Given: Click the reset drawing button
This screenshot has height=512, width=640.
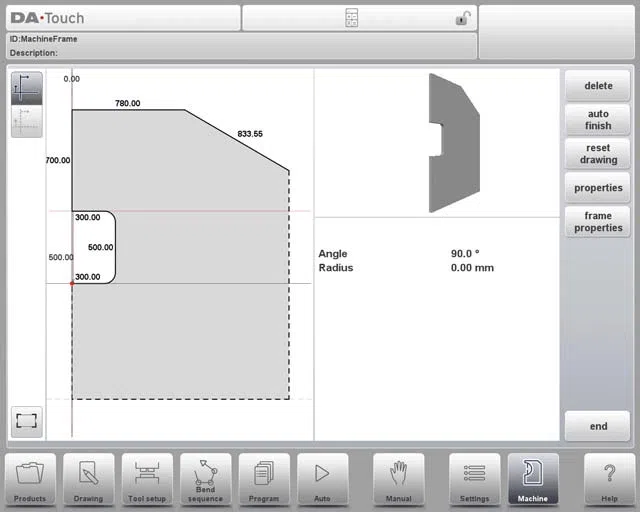Looking at the screenshot, I should pyautogui.click(x=598, y=154).
